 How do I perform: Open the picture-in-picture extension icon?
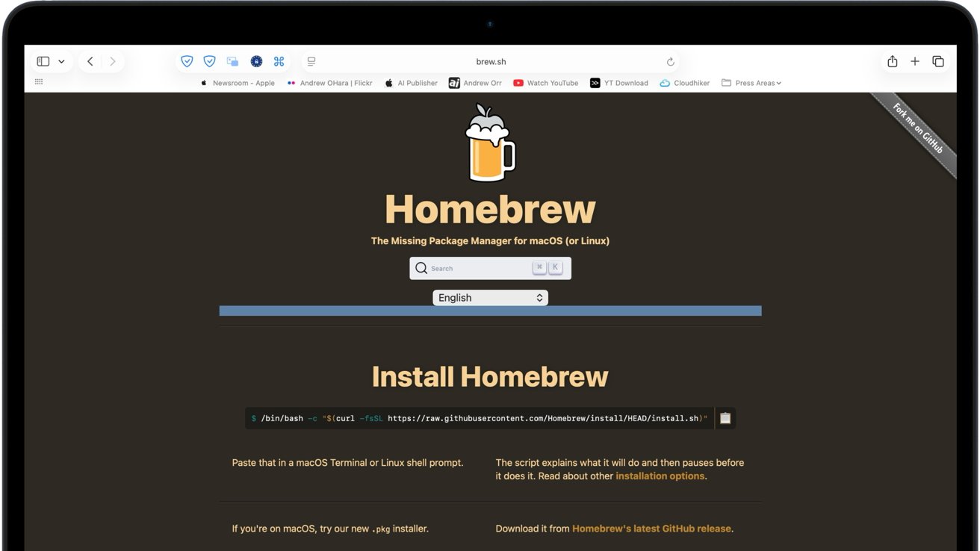[x=232, y=60]
